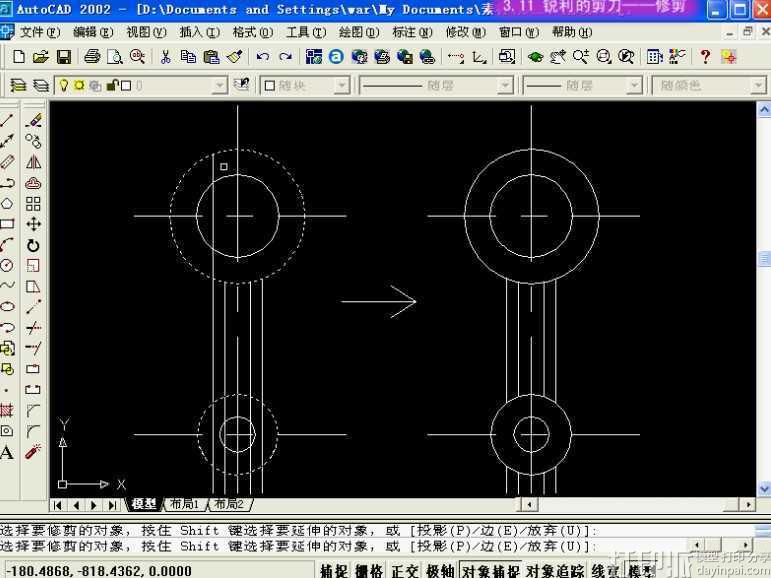Select the Explode tool

pyautogui.click(x=33, y=452)
